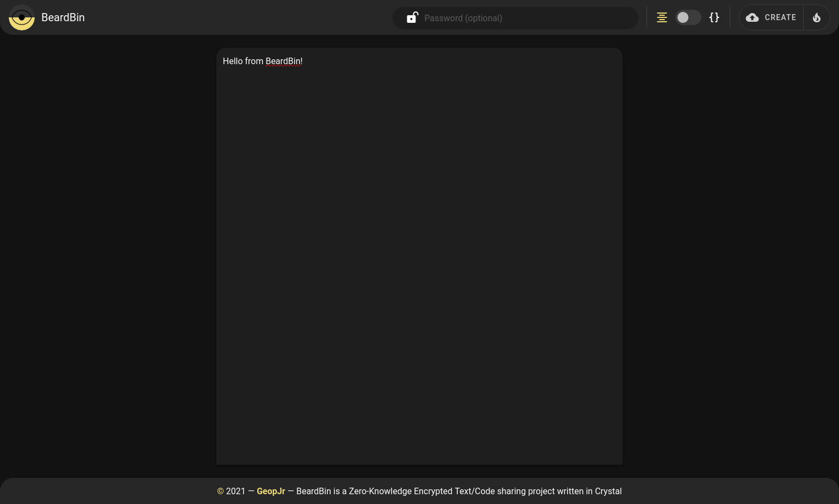Screen dimensions: 839x504
Task: Click the CREATE button
Action: click(x=771, y=17)
